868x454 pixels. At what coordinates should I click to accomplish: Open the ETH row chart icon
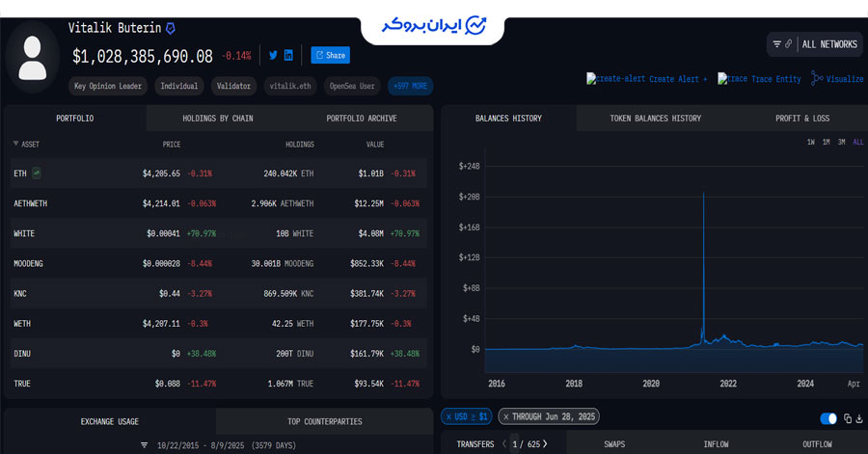[36, 174]
